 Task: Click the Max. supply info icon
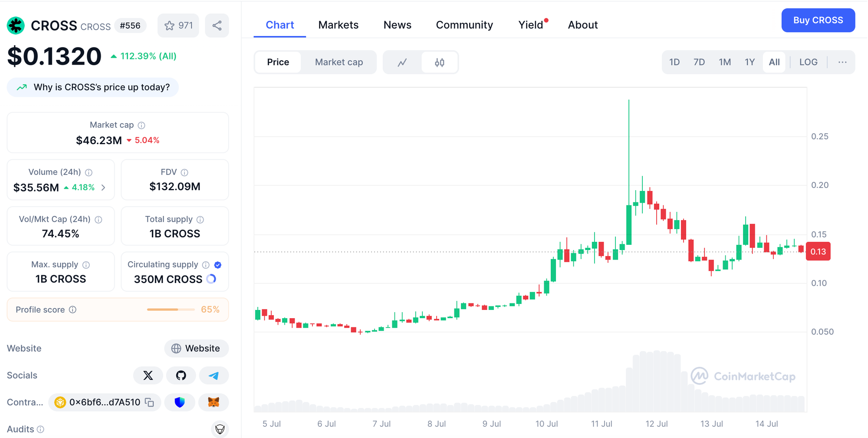86,265
